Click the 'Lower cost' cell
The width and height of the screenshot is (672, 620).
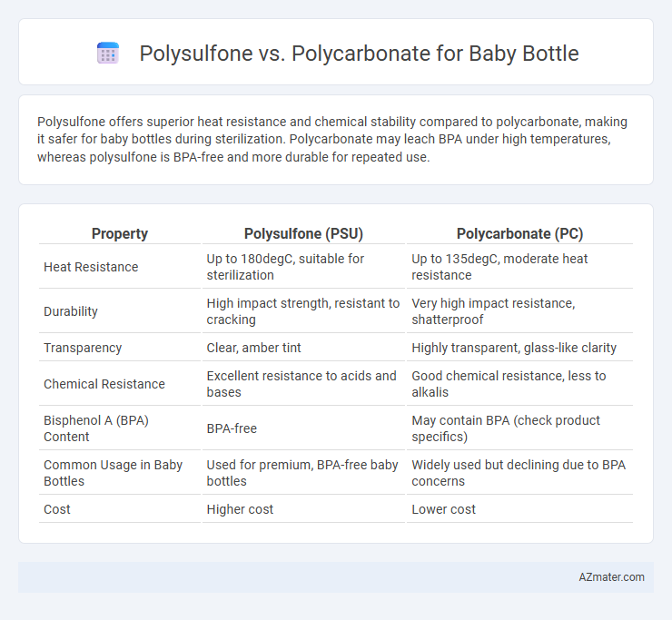pyautogui.click(x=519, y=509)
